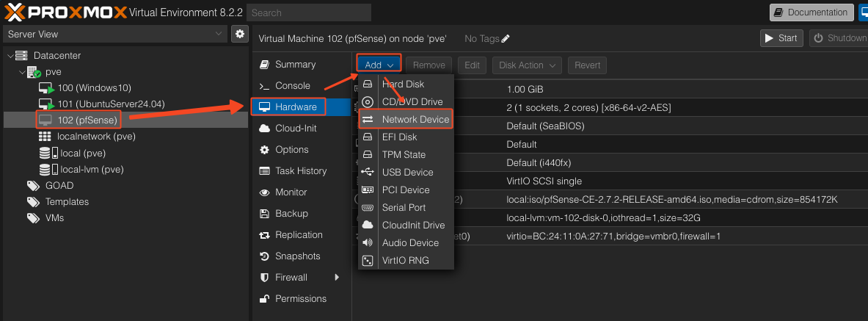Click the CD/DVD Drive disc icon
This screenshot has height=321, width=868.
click(x=368, y=102)
